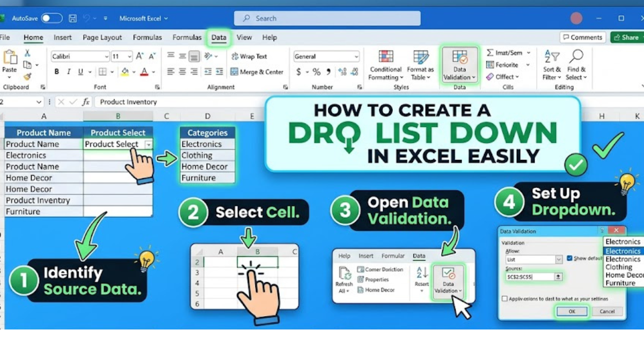Apply the Fill Color bucket
The image size is (644, 337).
(x=125, y=72)
